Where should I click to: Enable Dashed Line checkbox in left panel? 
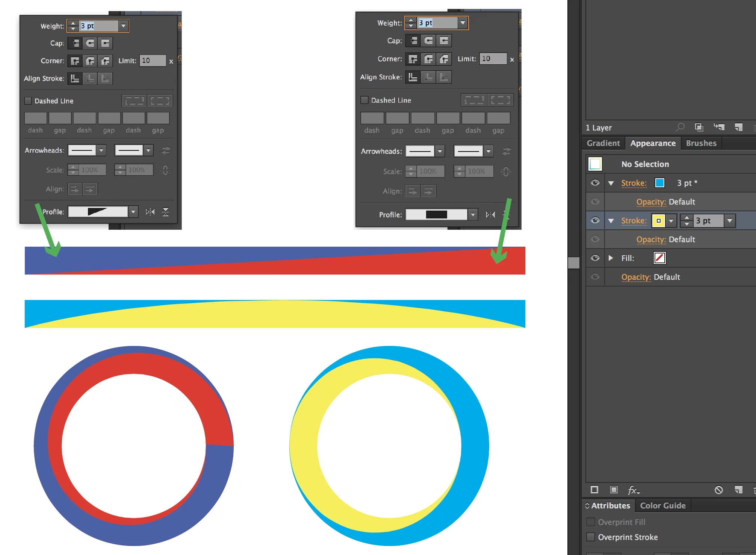(x=28, y=101)
